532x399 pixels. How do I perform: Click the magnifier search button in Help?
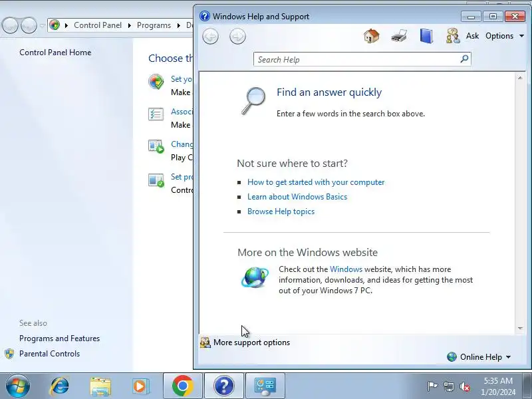pos(464,59)
